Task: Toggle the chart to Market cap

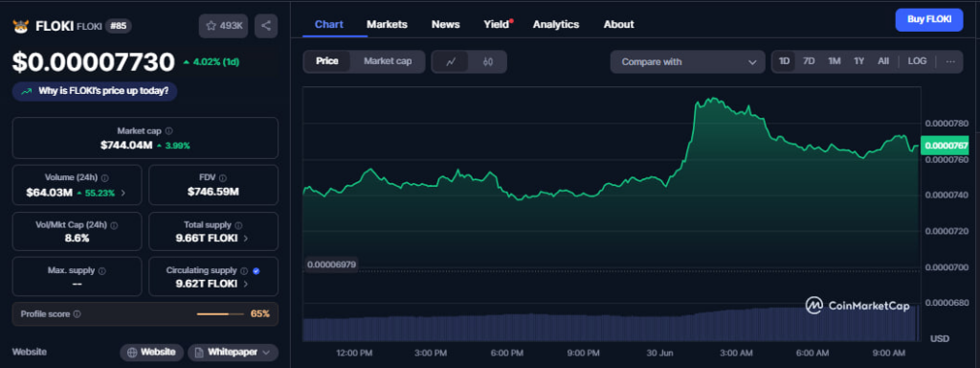Action: coord(388,61)
